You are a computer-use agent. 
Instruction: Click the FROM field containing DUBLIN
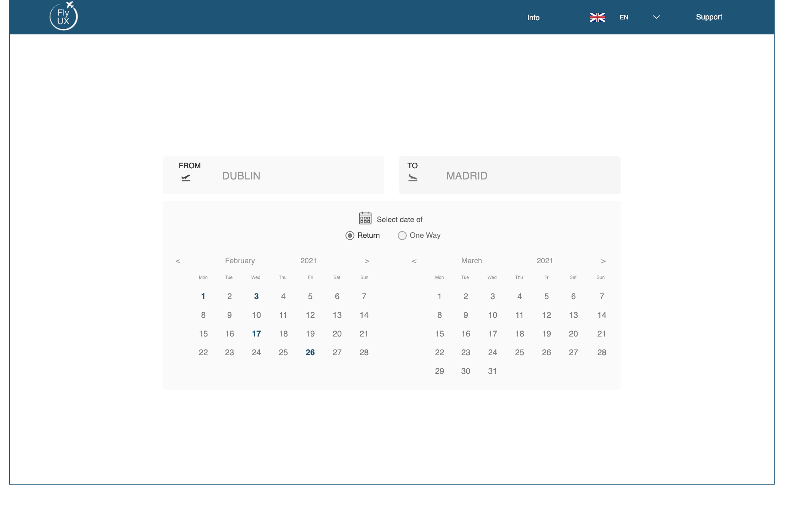pos(274,175)
